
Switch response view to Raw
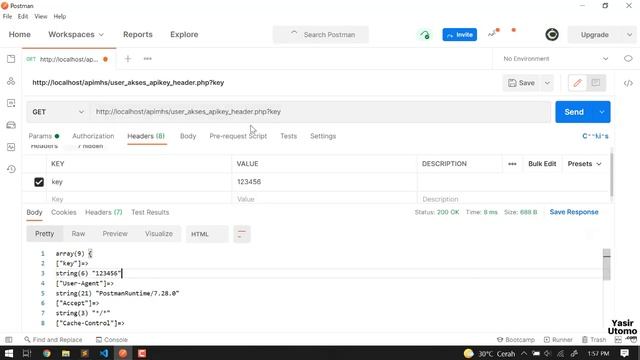78,234
